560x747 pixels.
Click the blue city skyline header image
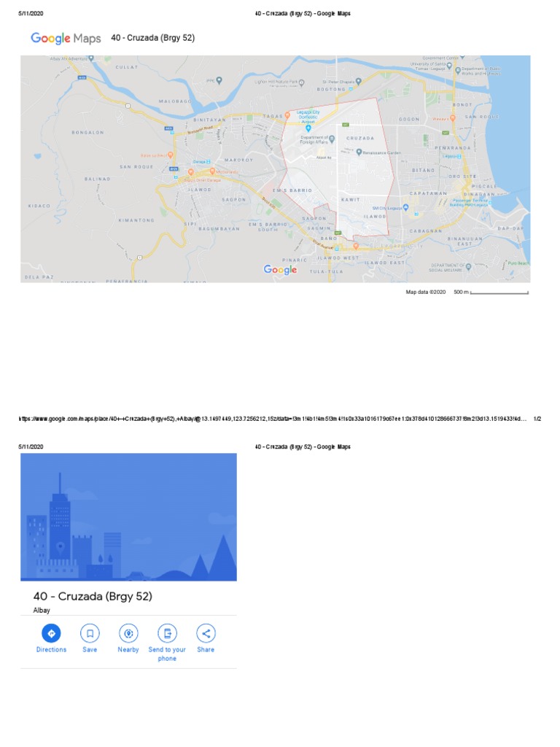(x=128, y=517)
